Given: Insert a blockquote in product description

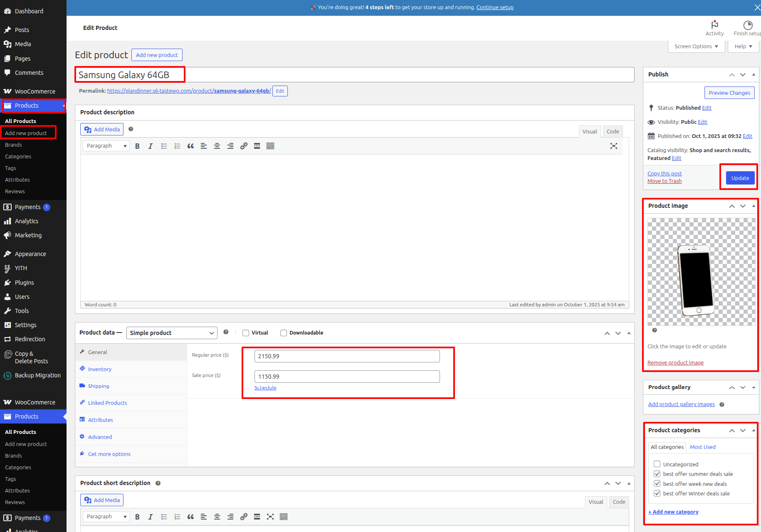Looking at the screenshot, I should point(190,146).
